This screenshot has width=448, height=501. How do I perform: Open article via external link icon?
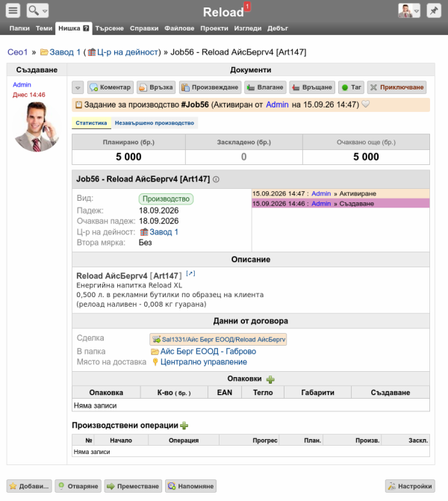[x=190, y=273]
